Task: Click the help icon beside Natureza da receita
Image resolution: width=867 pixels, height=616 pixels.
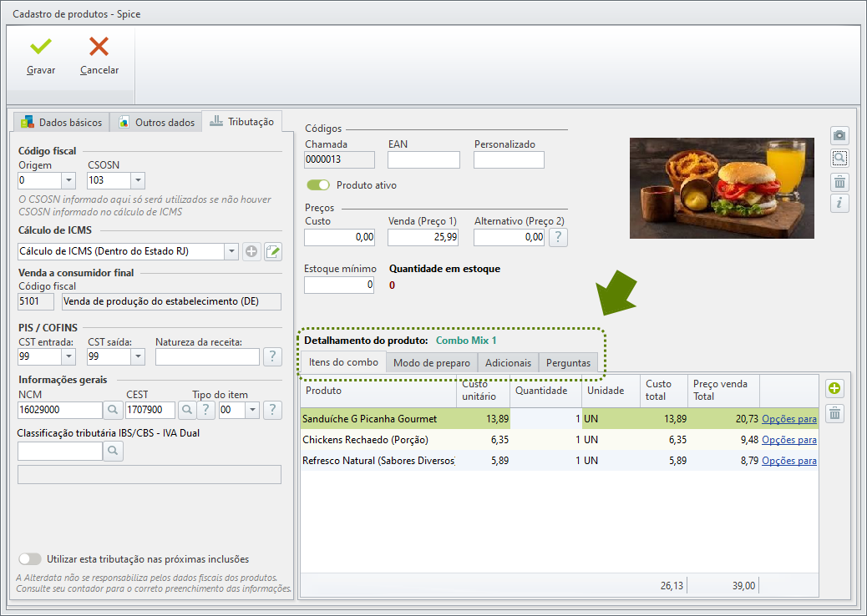Action: (x=272, y=356)
